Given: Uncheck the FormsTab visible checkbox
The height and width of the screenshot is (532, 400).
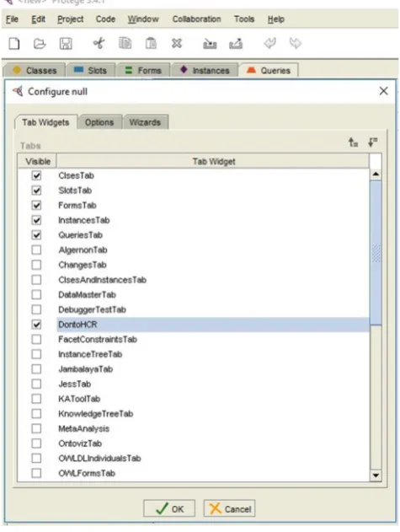Looking at the screenshot, I should tap(36, 205).
